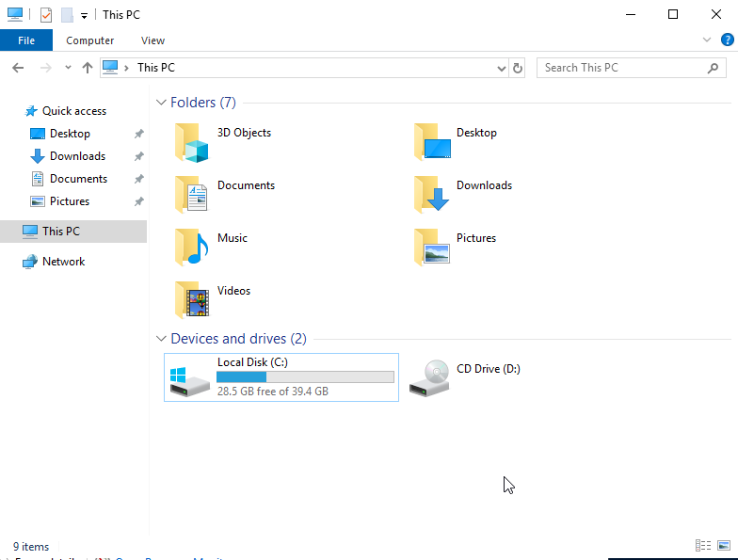The height and width of the screenshot is (560, 738).
Task: Select the CD Drive (D:) icon
Action: click(x=431, y=377)
